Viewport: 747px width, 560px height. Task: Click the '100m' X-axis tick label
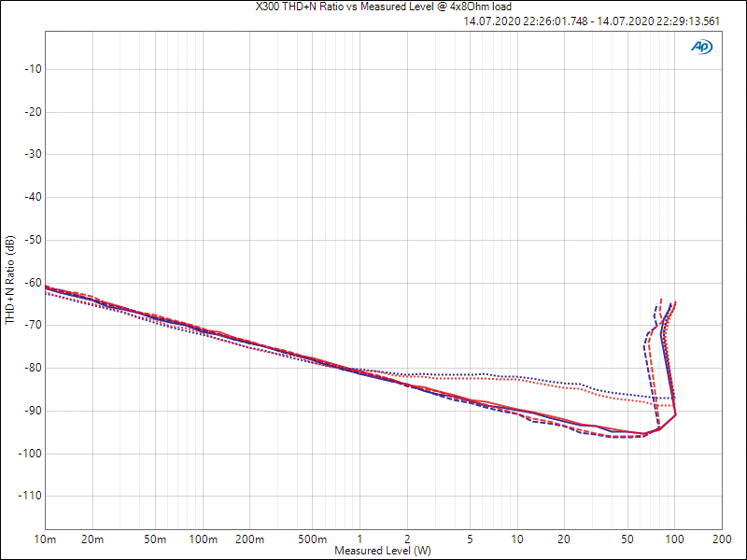coord(203,539)
